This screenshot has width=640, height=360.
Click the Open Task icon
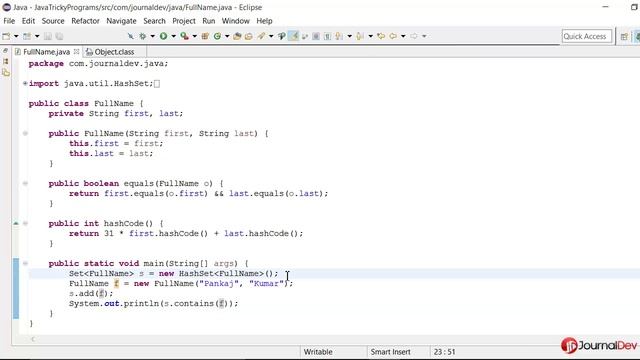249,36
